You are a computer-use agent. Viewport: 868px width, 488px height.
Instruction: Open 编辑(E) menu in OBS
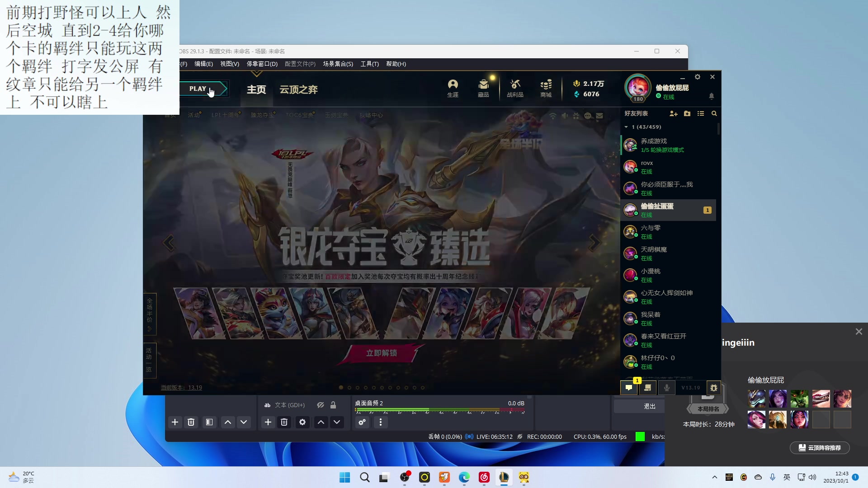click(203, 64)
